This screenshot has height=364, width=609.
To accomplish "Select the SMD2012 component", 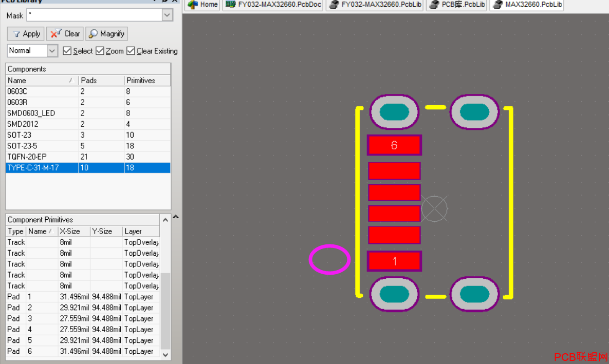I will [88, 124].
